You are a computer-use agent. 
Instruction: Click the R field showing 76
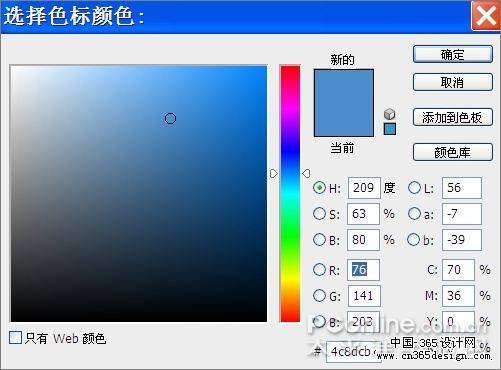click(363, 270)
